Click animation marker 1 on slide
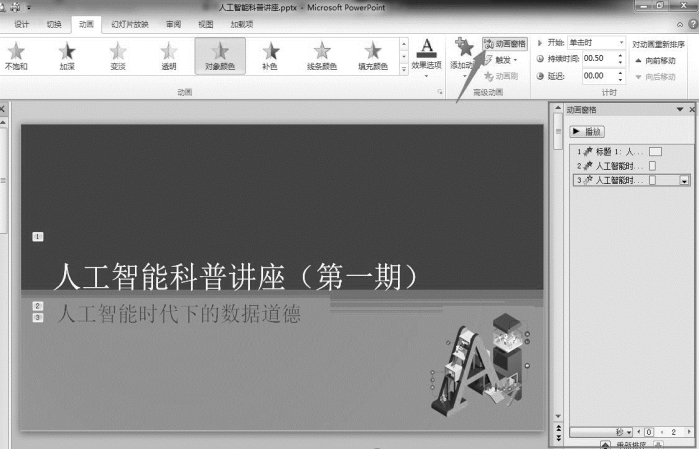This screenshot has width=699, height=449. [38, 236]
